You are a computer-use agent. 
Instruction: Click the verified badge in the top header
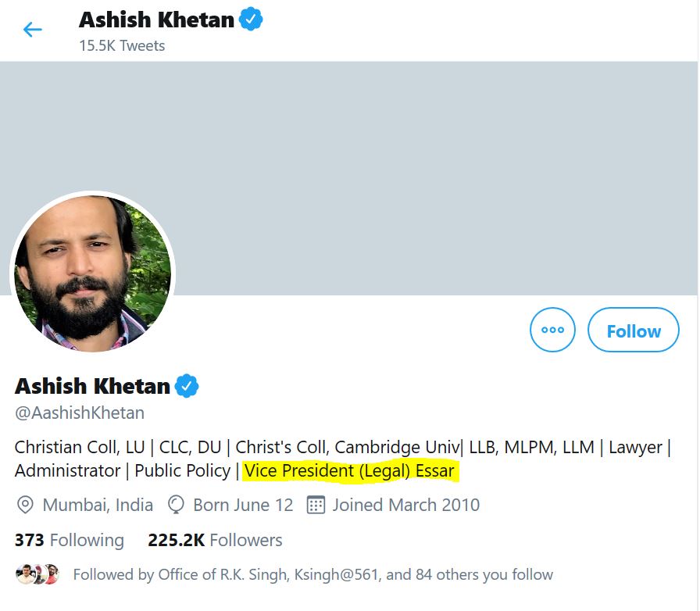point(251,20)
